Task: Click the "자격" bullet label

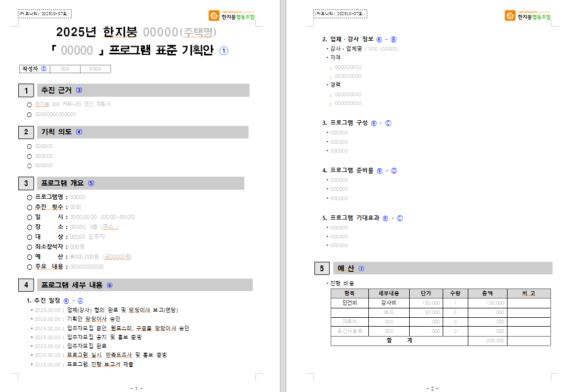Action: pyautogui.click(x=335, y=57)
